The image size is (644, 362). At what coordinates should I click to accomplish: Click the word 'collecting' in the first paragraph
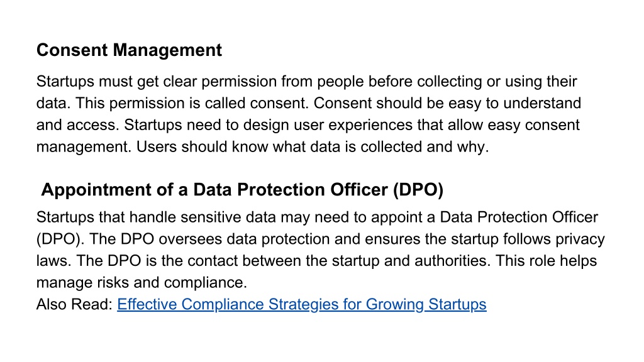[449, 81]
